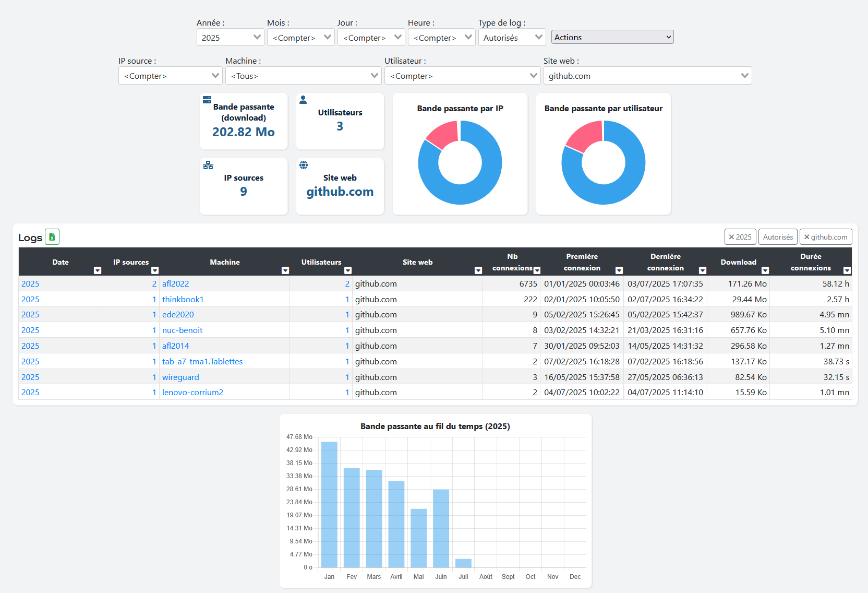Click 58.12 h duration value

pos(836,284)
